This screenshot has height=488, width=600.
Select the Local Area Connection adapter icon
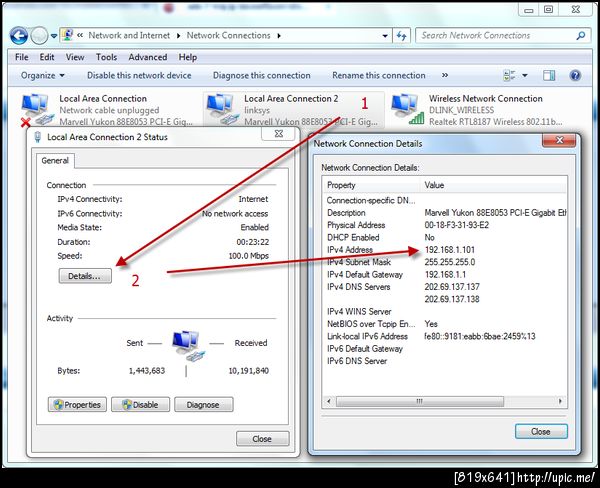tap(36, 109)
